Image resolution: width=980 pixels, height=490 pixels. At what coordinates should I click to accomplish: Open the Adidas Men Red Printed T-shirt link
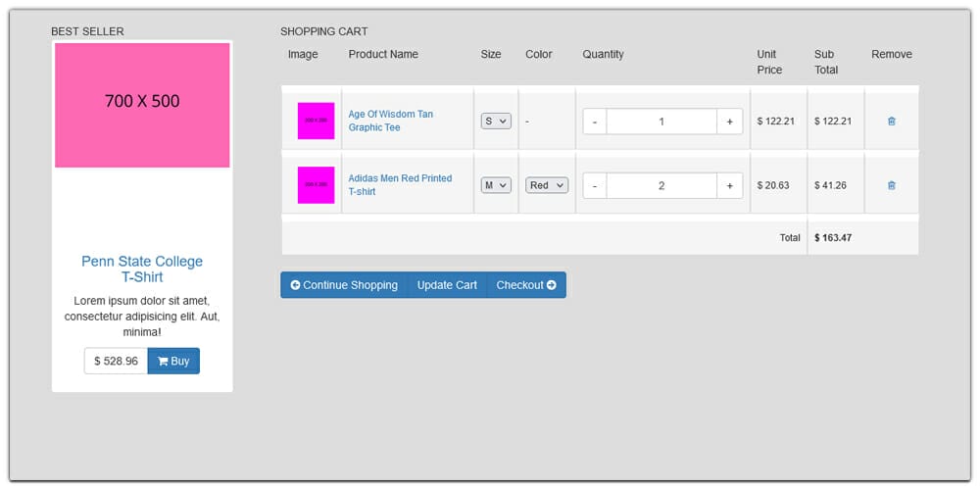click(400, 185)
